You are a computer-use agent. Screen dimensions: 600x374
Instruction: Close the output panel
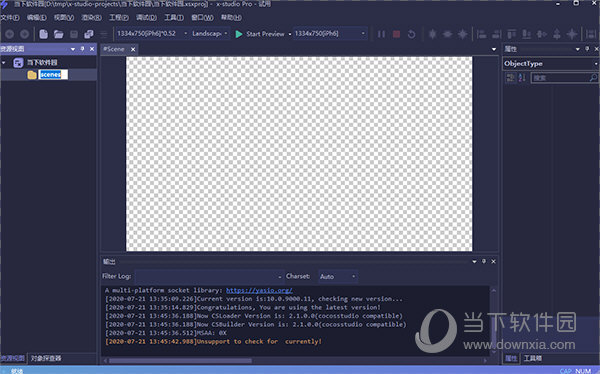493,261
